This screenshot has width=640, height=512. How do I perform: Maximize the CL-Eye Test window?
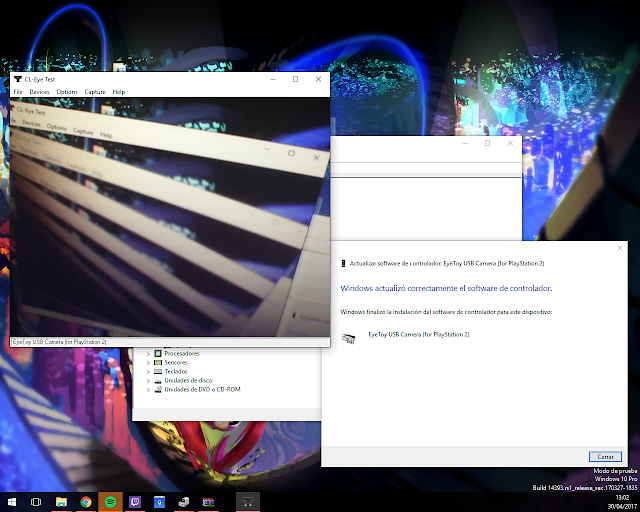(296, 79)
